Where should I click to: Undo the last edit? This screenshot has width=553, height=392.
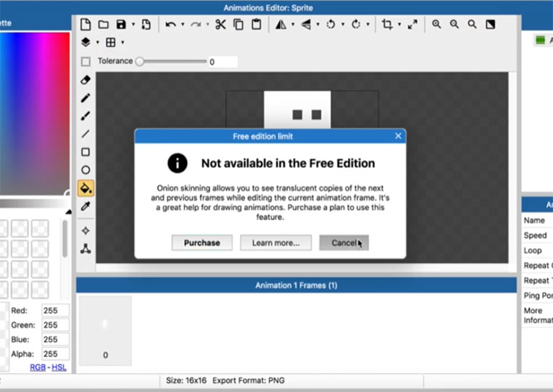[171, 25]
